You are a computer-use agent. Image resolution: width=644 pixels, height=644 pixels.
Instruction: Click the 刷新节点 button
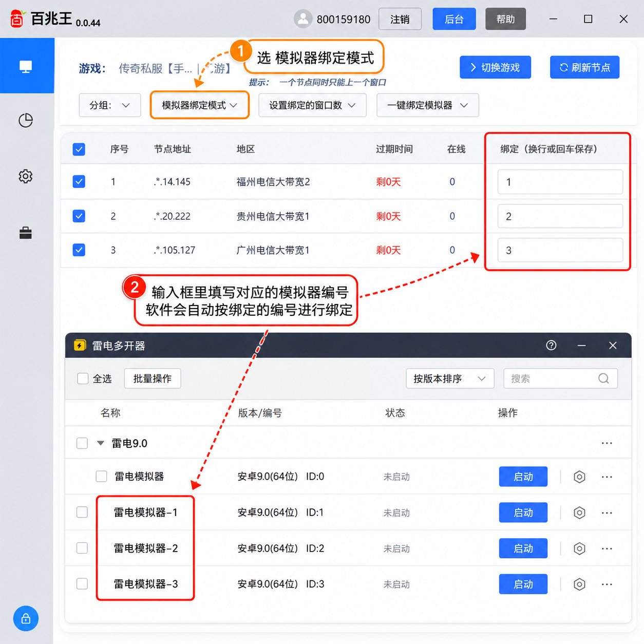click(584, 67)
